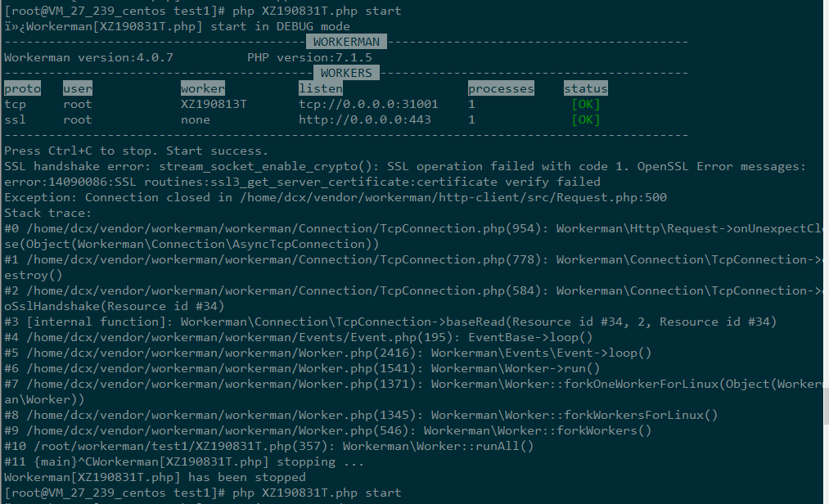Click the http://0.0.0.0:443 listen address
Image resolution: width=829 pixels, height=504 pixels.
(x=364, y=119)
